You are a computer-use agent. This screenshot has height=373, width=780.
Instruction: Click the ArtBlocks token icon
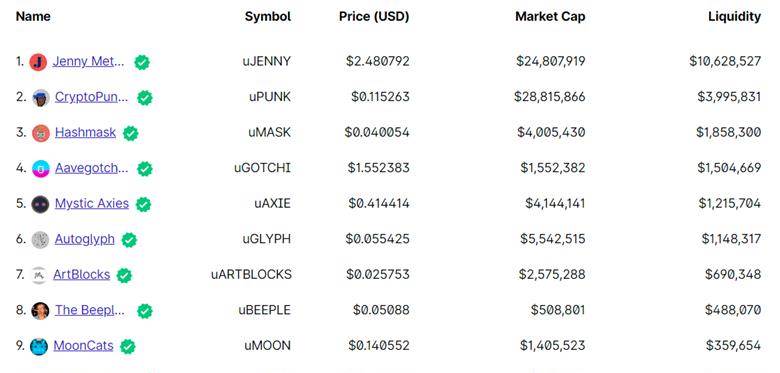point(39,275)
